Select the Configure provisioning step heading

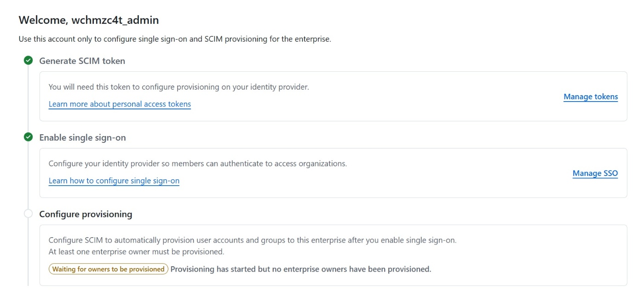pos(86,214)
